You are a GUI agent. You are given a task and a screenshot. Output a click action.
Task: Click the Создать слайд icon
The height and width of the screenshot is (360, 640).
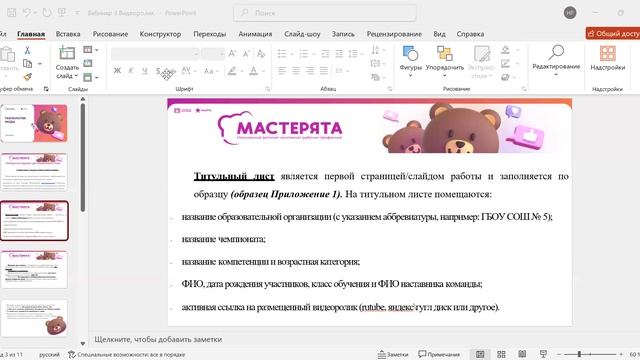tap(67, 53)
